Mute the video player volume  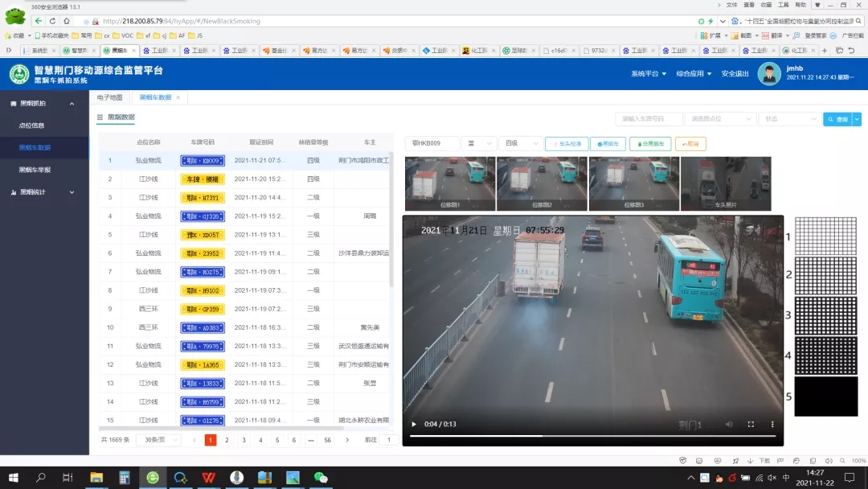coord(729,424)
